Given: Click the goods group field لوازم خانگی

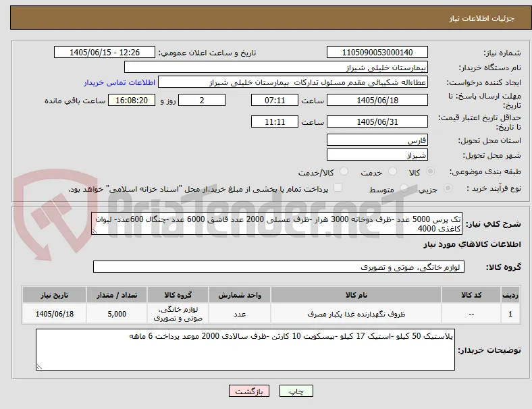Looking at the screenshot, I should [x=279, y=267].
